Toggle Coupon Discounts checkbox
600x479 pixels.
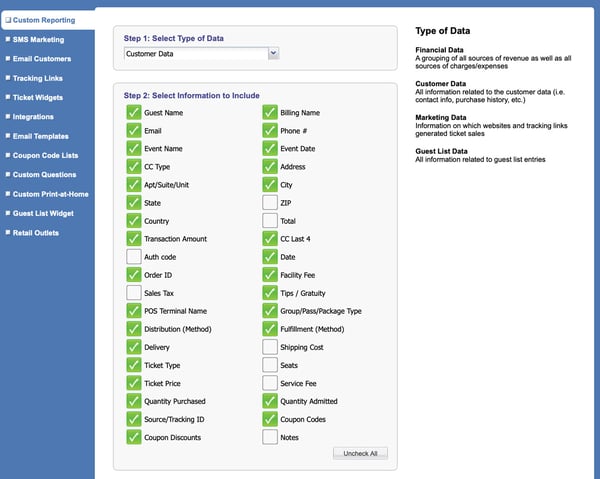[x=134, y=437]
